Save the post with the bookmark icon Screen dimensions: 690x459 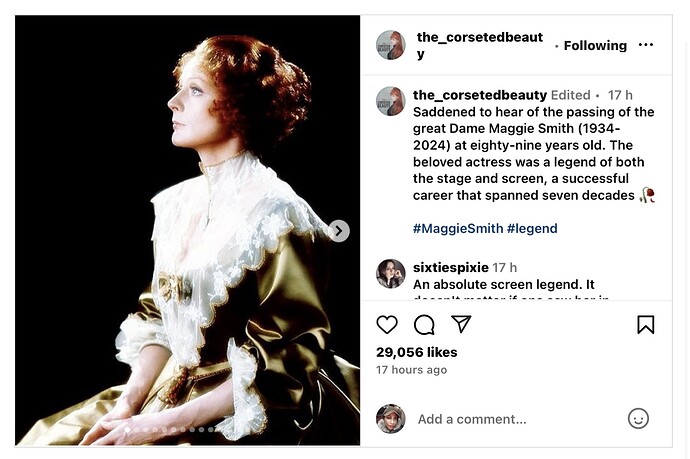(646, 324)
